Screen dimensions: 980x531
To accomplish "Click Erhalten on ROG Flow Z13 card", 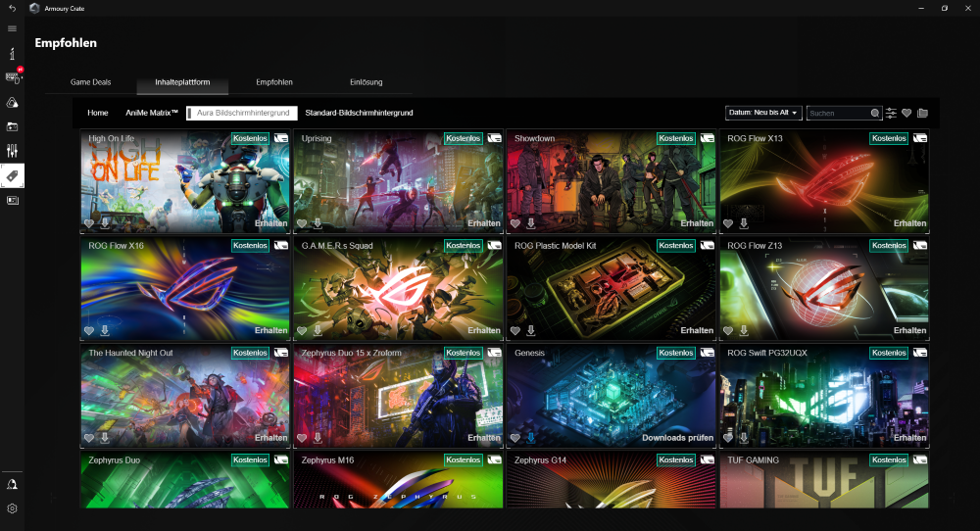I will point(910,330).
